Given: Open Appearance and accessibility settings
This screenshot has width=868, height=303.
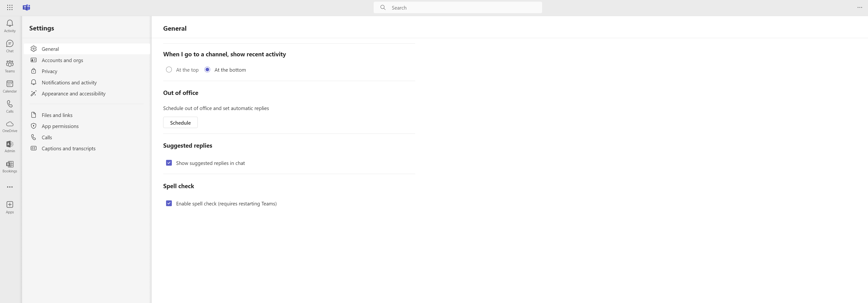Looking at the screenshot, I should coord(73,93).
